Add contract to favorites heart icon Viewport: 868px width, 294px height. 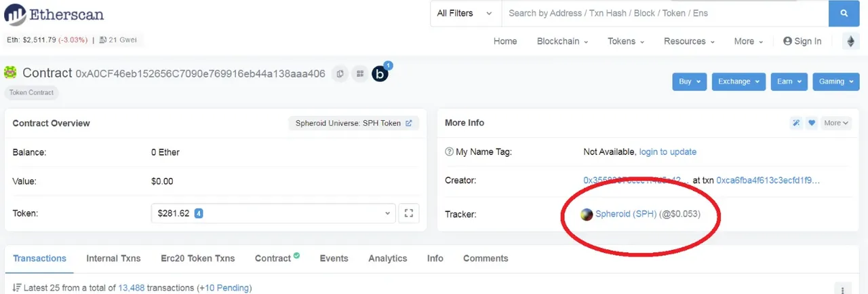point(812,123)
